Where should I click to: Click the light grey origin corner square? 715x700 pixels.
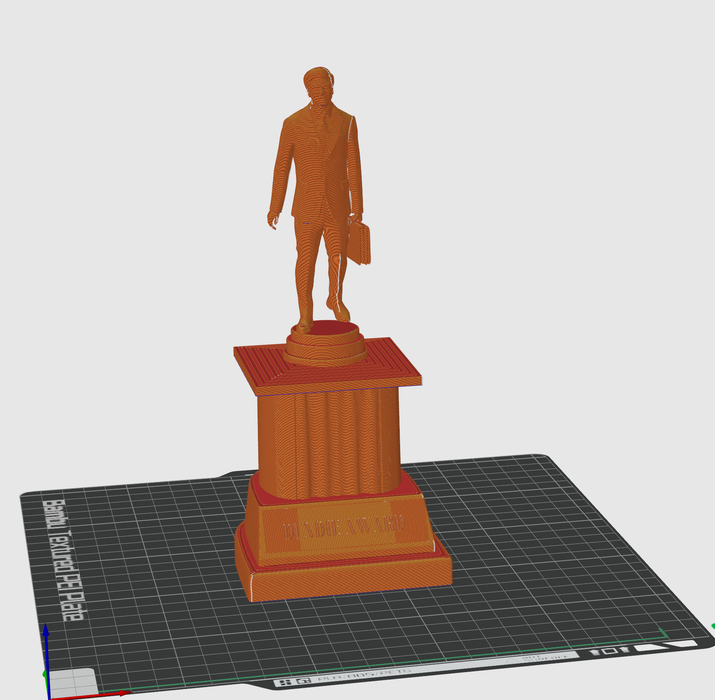tap(72, 683)
